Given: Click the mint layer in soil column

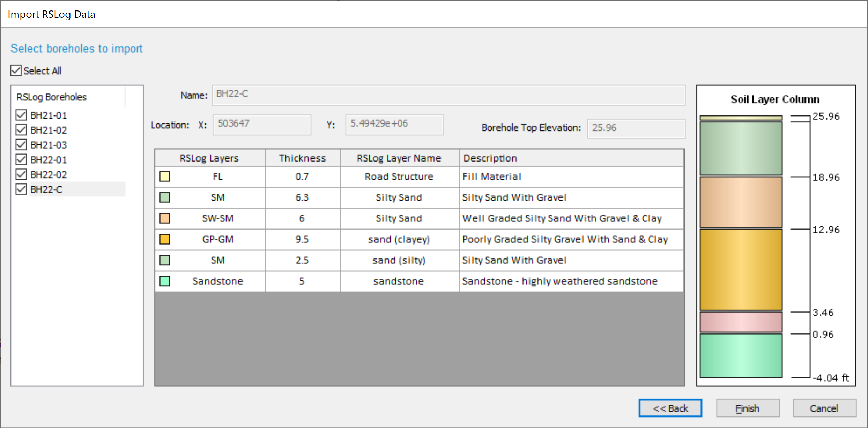Looking at the screenshot, I should (x=741, y=355).
